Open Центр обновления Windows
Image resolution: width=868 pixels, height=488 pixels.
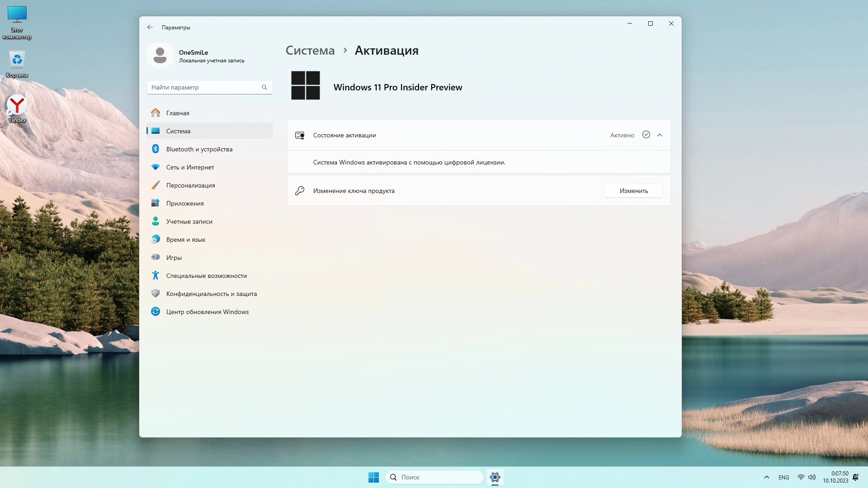tap(207, 312)
